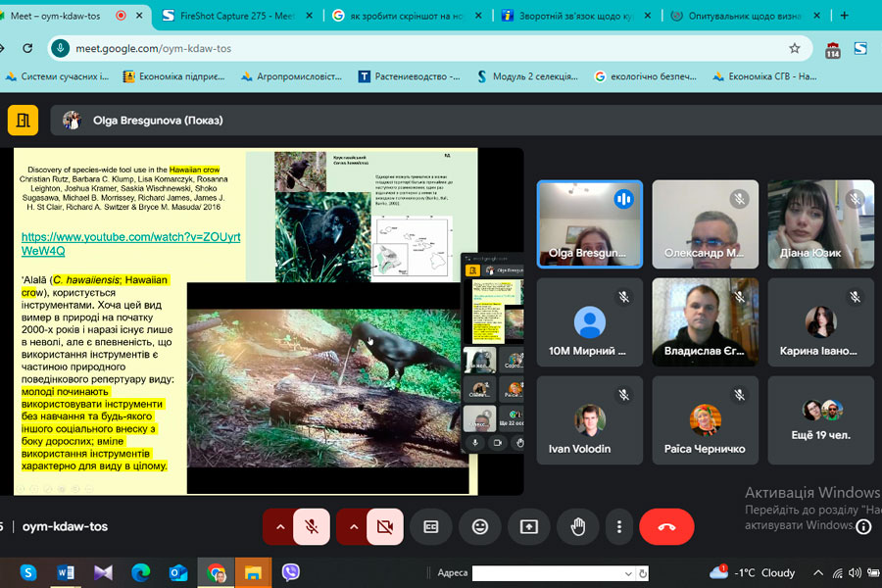
Task: Click the meeting info icon at bottom right
Action: tap(863, 526)
